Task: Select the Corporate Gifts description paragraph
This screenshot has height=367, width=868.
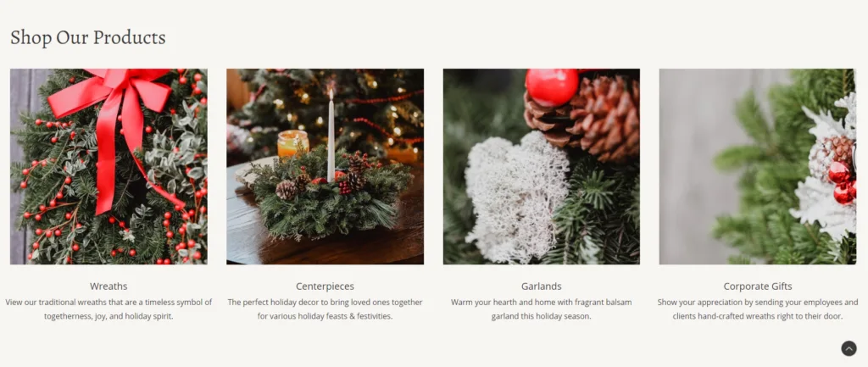Action: [758, 309]
